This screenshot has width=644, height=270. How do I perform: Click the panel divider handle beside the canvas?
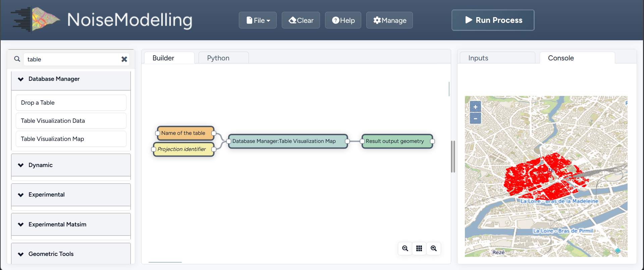tap(453, 157)
